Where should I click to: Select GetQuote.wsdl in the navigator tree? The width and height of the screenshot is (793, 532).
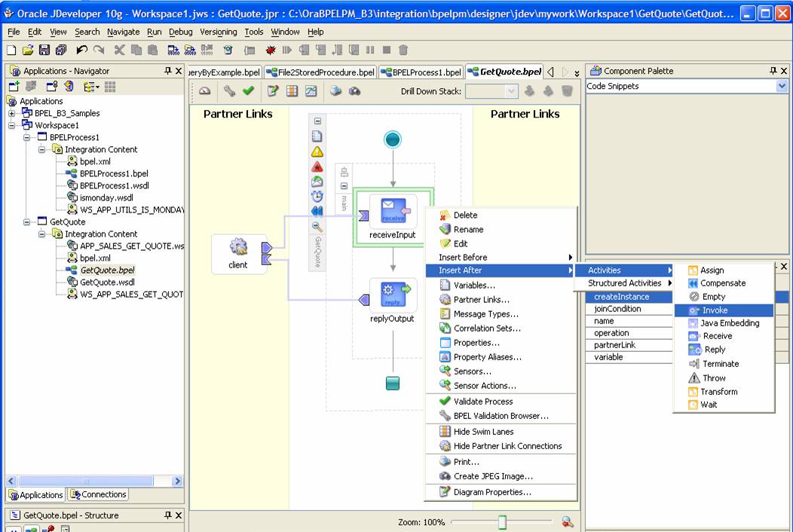106,283
